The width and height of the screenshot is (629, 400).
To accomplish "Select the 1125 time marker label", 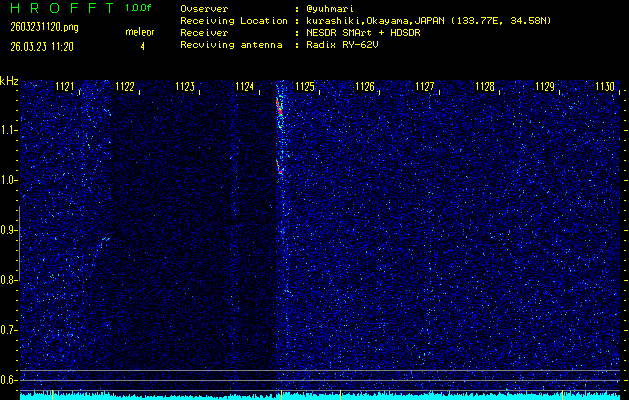I will coord(305,87).
